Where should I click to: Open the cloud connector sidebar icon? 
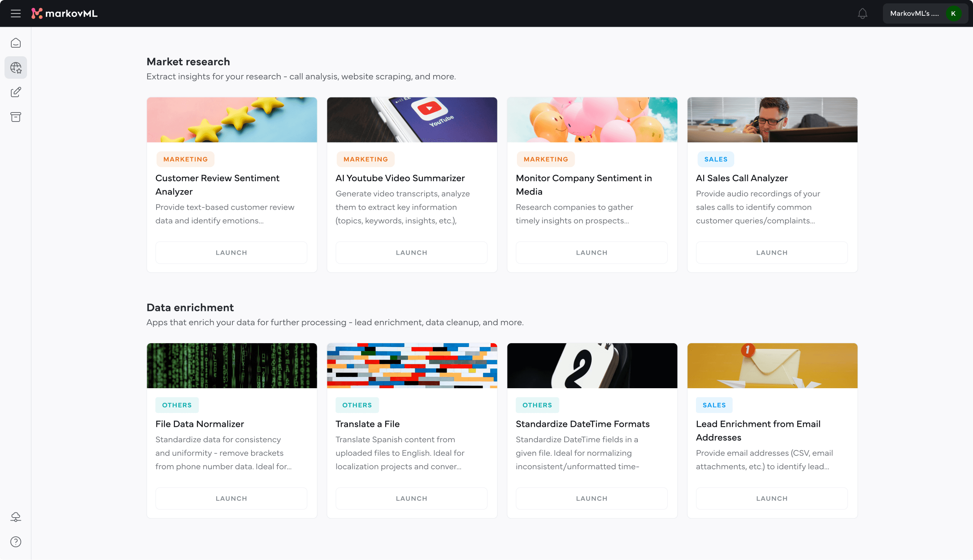[x=16, y=517]
